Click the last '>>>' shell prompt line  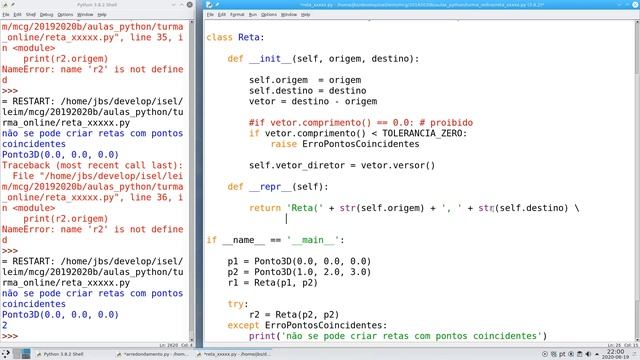[x=10, y=336]
